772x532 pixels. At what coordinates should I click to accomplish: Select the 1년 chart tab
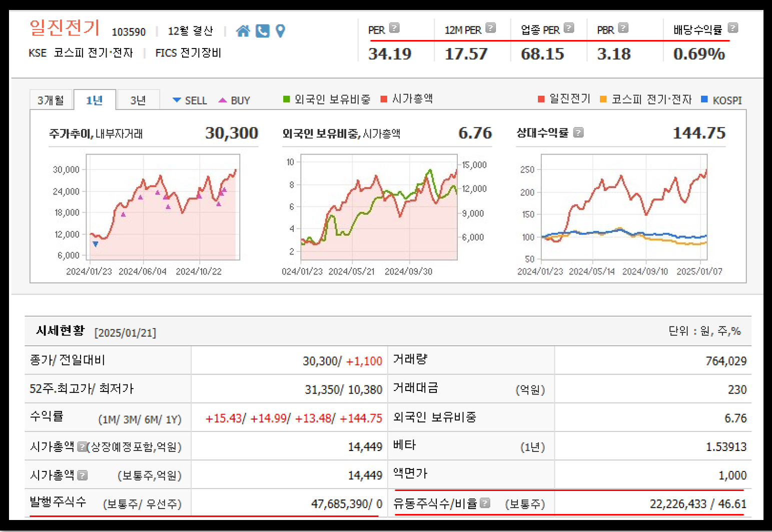tap(95, 100)
